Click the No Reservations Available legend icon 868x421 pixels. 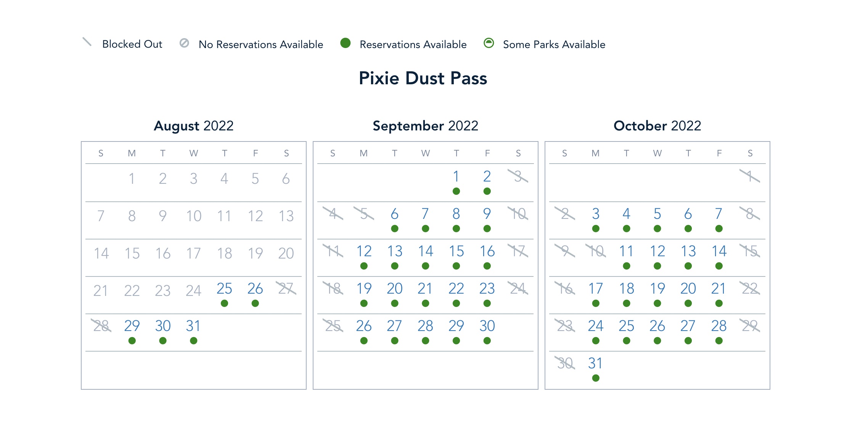[x=184, y=43]
